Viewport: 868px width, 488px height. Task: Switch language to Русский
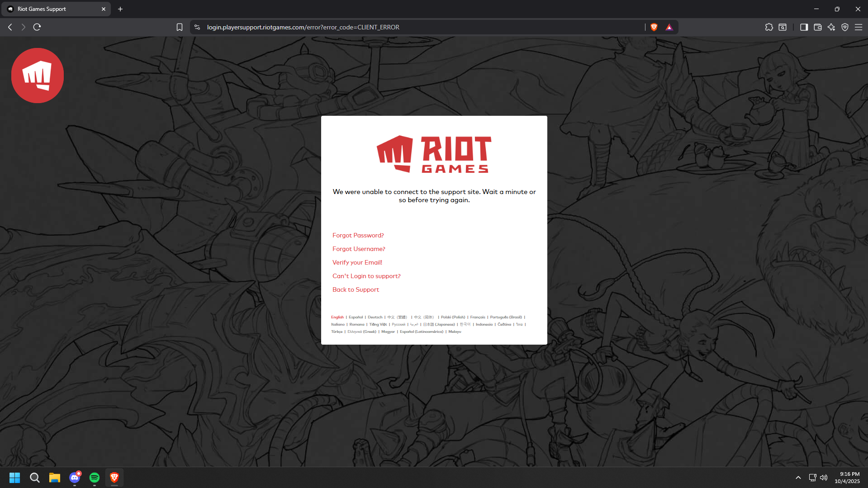(x=398, y=324)
